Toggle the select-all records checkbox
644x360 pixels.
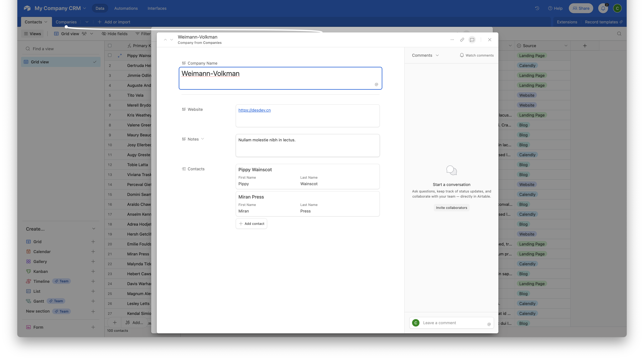coord(110,45)
